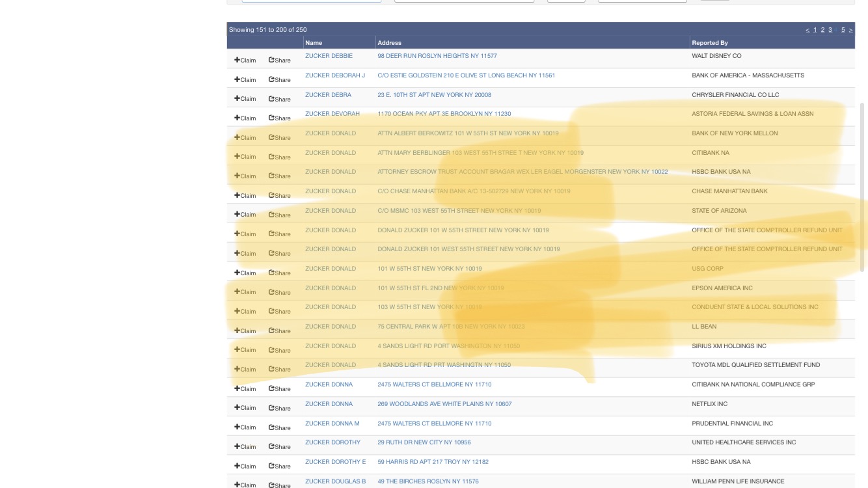Claim the ZUCKER DEBBIE Walt Disney entry
868x488 pixels.
(245, 60)
